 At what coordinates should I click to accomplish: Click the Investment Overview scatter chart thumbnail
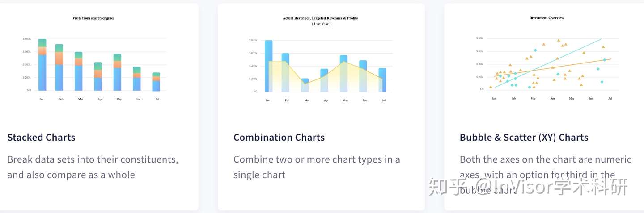point(547,58)
